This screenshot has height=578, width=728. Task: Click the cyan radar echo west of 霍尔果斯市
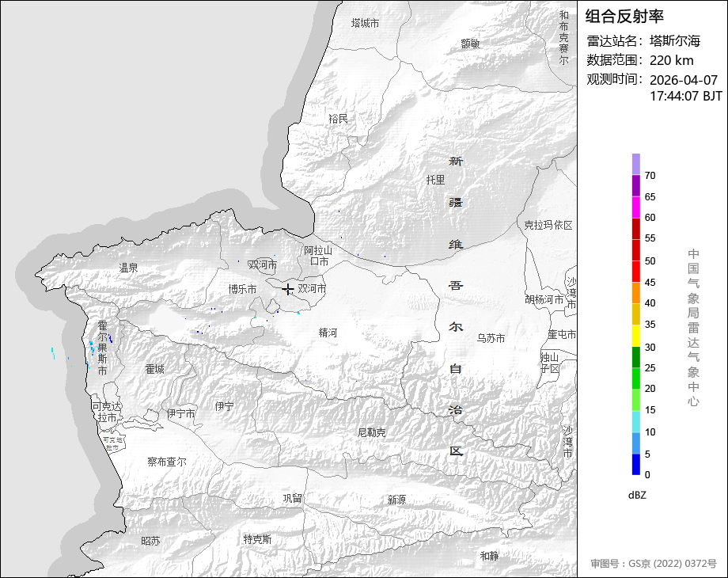[52, 351]
